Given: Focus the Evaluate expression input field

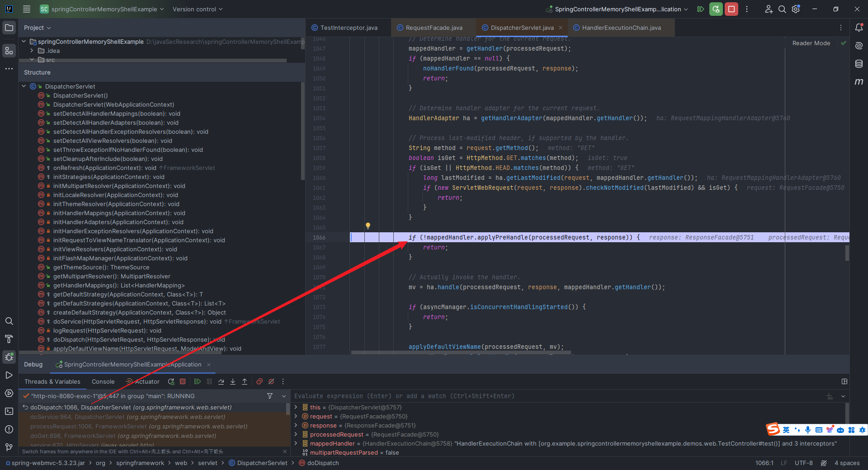Looking at the screenshot, I should point(558,396).
